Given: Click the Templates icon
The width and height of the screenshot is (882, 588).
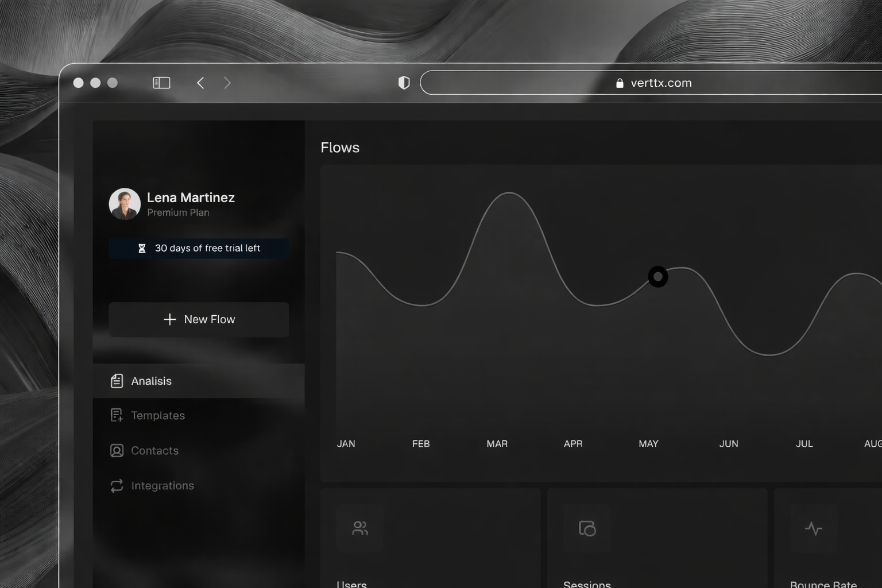Looking at the screenshot, I should pyautogui.click(x=117, y=415).
